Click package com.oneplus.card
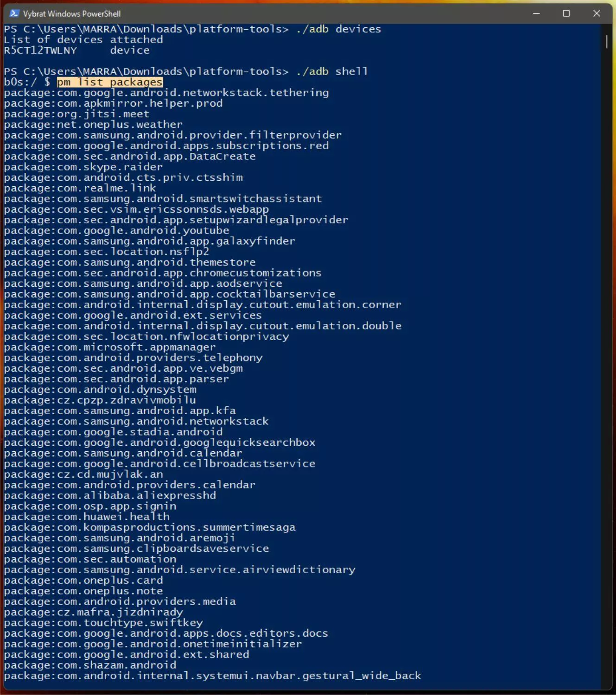This screenshot has width=616, height=695. (x=83, y=581)
